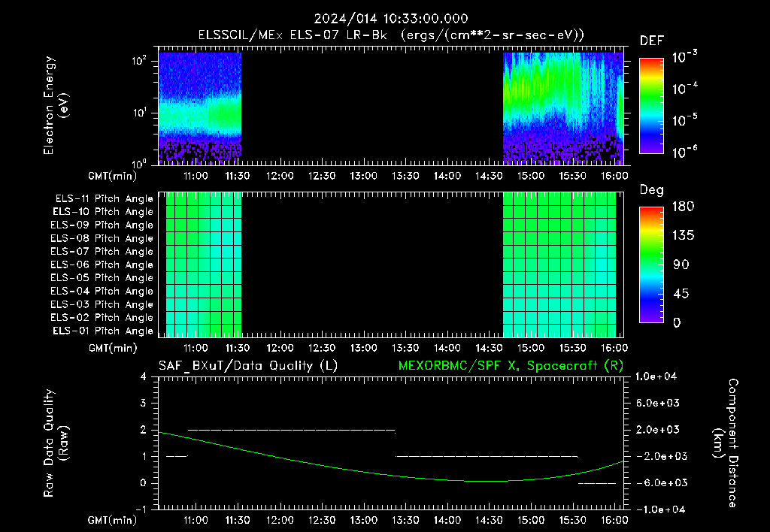770x532 pixels.
Task: Click the 45 tick on the Deg colorbar
Action: pos(681,294)
